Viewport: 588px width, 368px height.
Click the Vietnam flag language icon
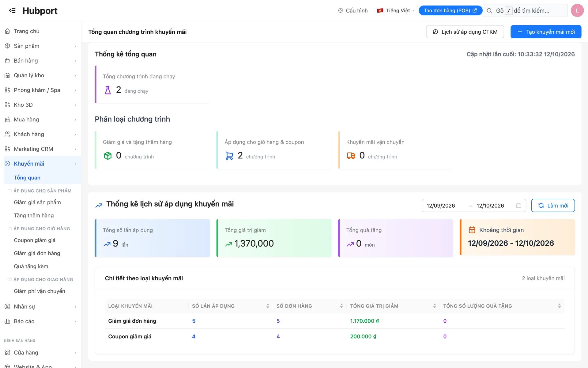(x=380, y=10)
